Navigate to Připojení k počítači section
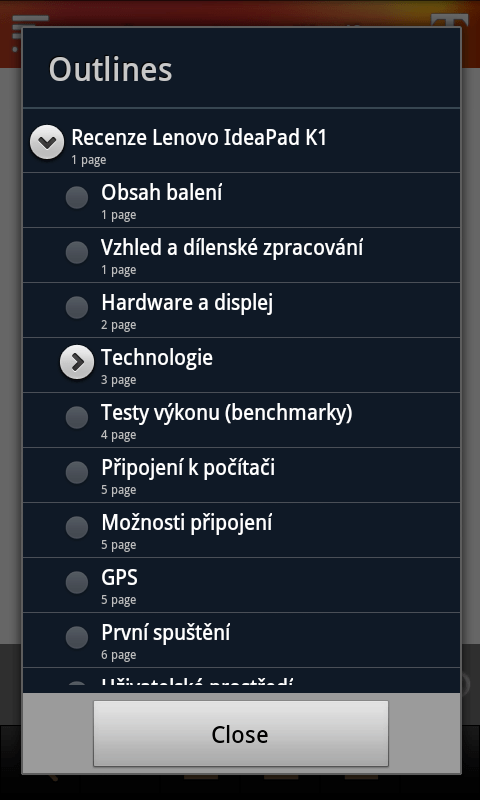The height and width of the screenshot is (800, 480). coord(241,475)
